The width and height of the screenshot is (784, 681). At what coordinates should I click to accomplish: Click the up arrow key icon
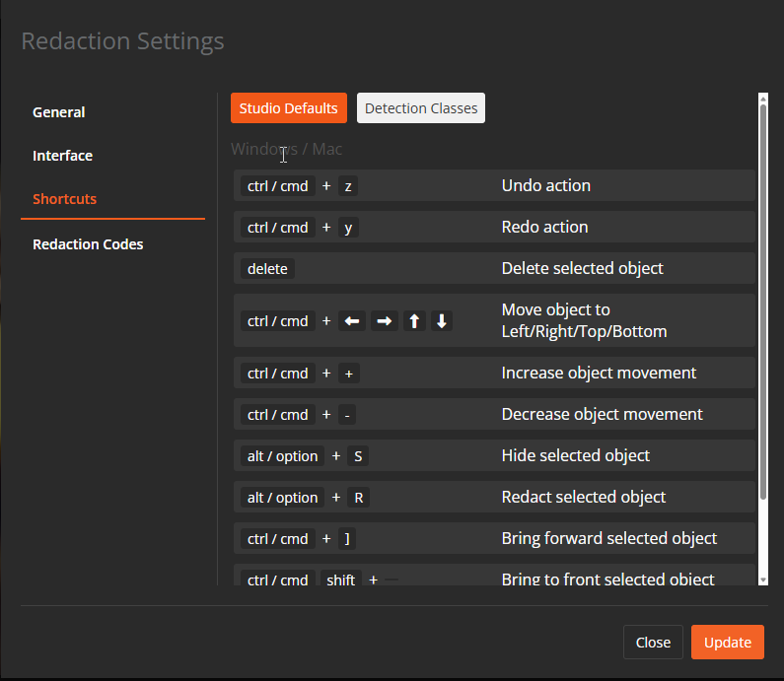[414, 321]
